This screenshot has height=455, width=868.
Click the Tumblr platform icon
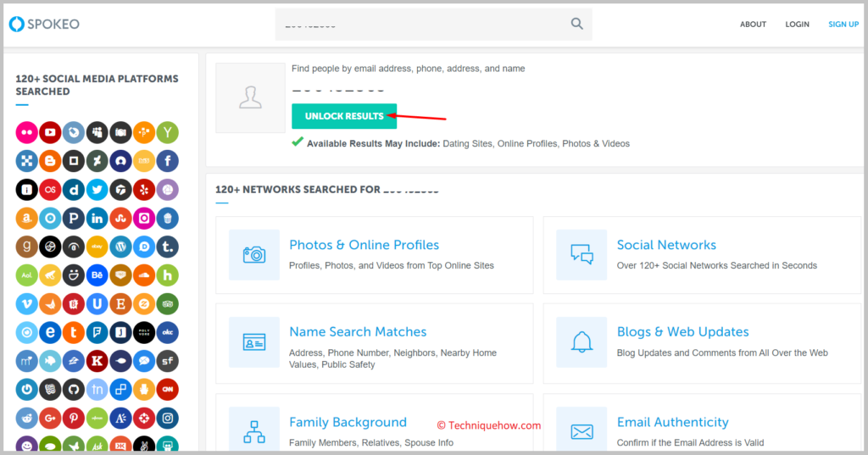pyautogui.click(x=167, y=247)
